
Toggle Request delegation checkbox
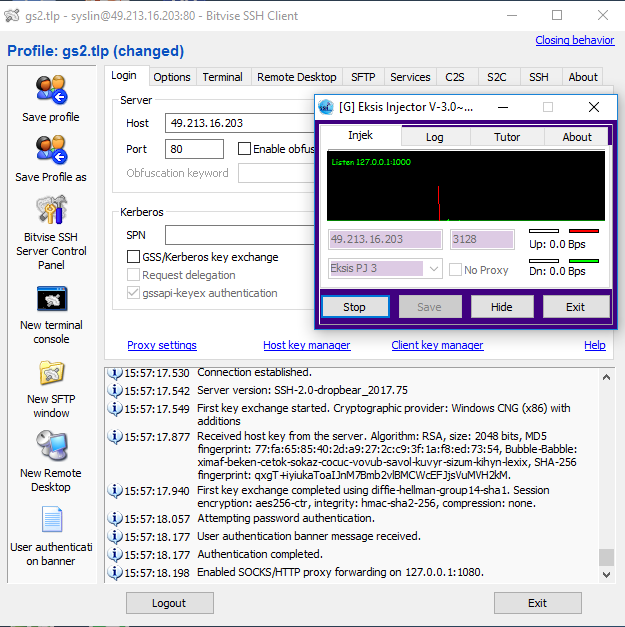[133, 275]
